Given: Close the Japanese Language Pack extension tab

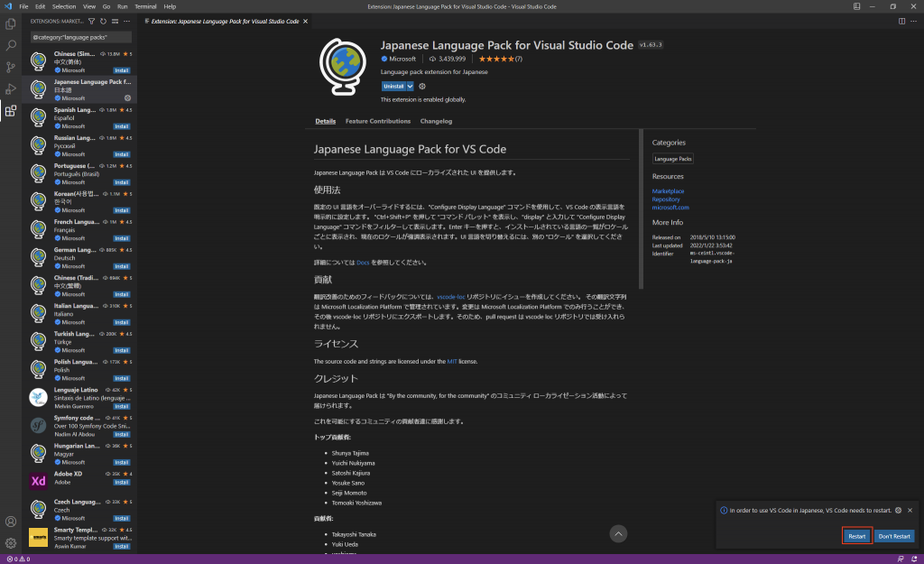Looking at the screenshot, I should click(x=305, y=22).
